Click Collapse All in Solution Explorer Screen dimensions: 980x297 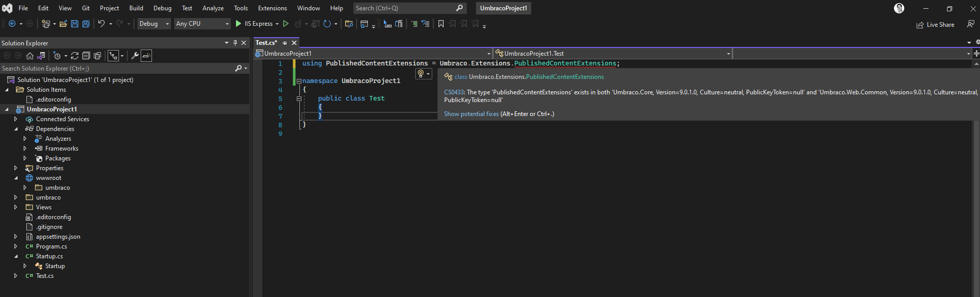pos(86,56)
